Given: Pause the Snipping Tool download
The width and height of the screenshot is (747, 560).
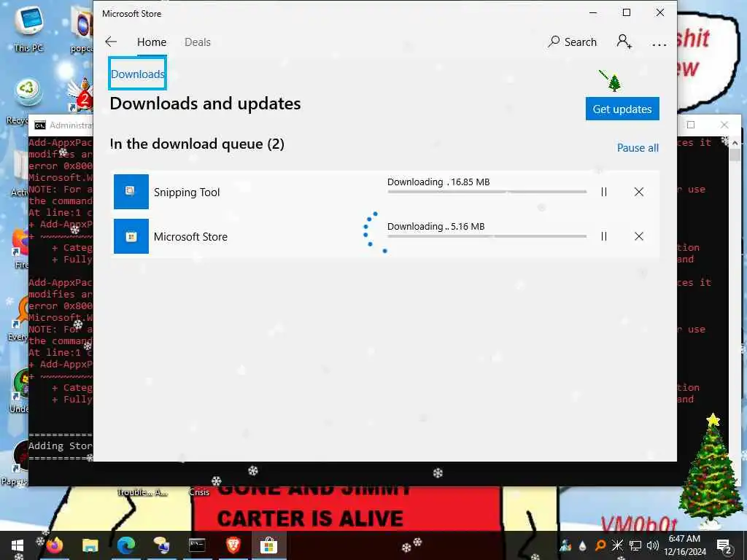Looking at the screenshot, I should tap(603, 192).
